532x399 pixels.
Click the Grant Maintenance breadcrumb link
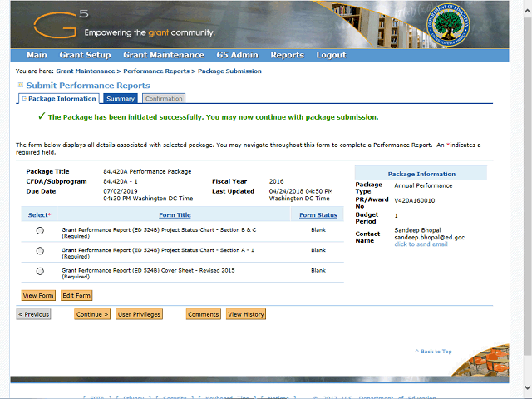click(x=86, y=71)
